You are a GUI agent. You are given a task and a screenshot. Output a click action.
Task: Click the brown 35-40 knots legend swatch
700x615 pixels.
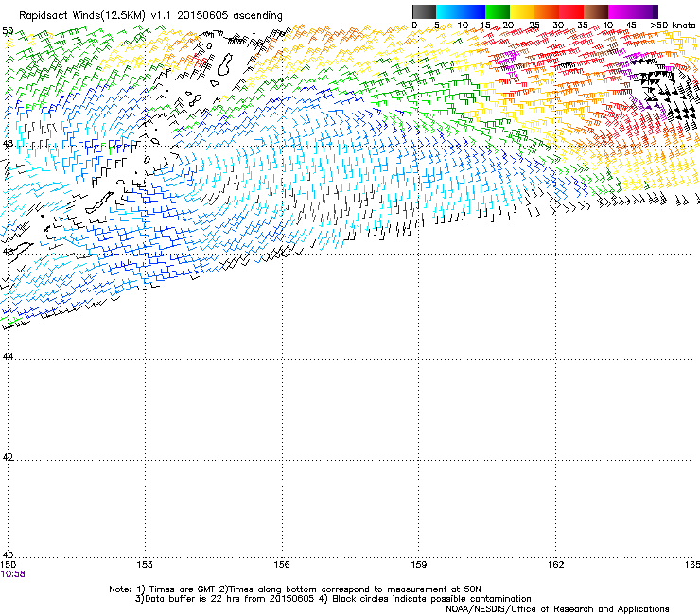click(x=596, y=11)
